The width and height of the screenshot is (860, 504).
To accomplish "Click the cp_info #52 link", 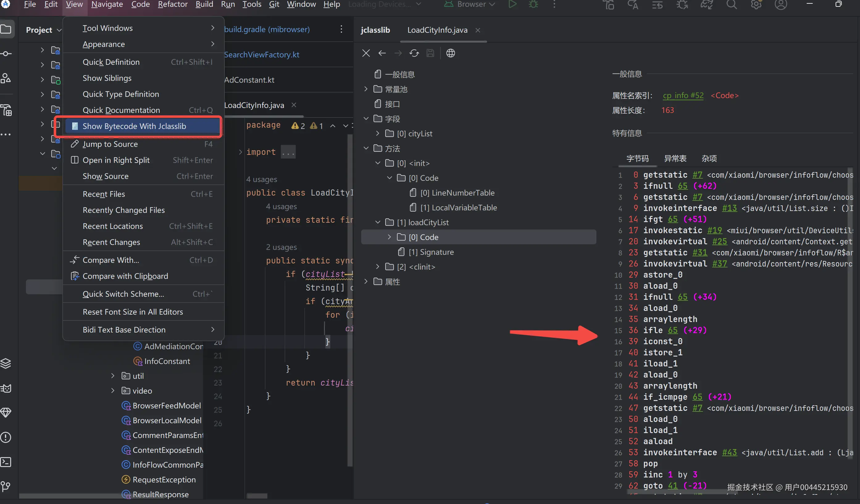I will click(x=683, y=96).
